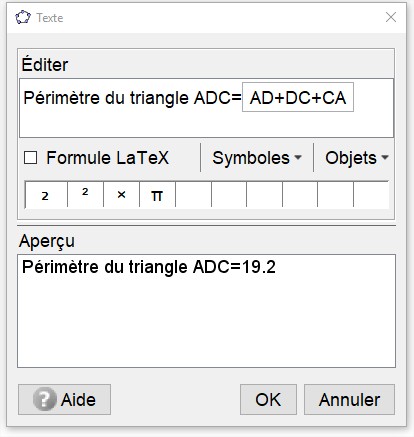Enable the Formule LaTeX checkbox
Screen dimensions: 414x437
tap(30, 158)
